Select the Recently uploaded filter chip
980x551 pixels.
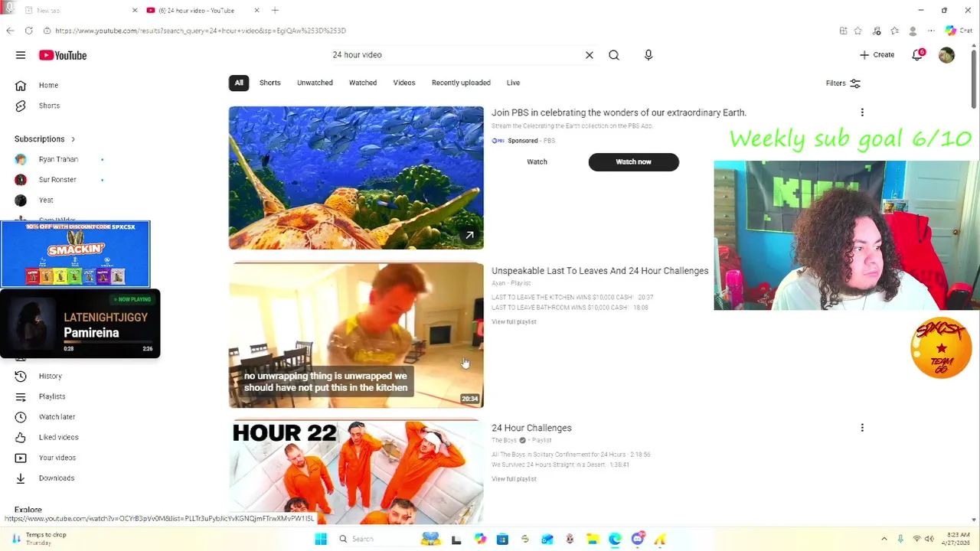tap(461, 83)
